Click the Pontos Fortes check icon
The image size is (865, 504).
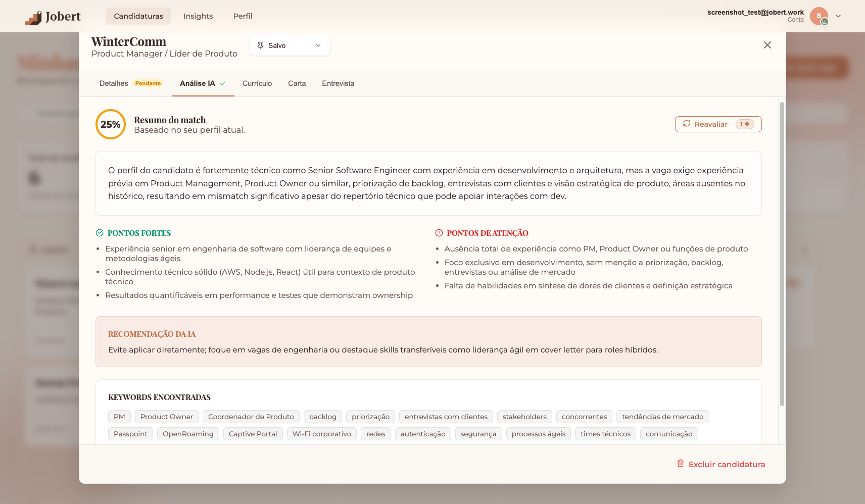point(100,233)
